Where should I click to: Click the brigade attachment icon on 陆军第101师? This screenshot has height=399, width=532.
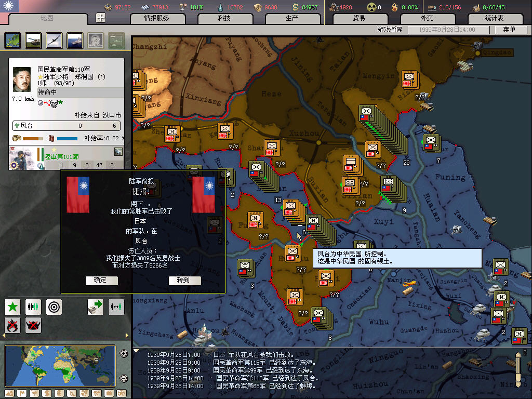pos(118,152)
